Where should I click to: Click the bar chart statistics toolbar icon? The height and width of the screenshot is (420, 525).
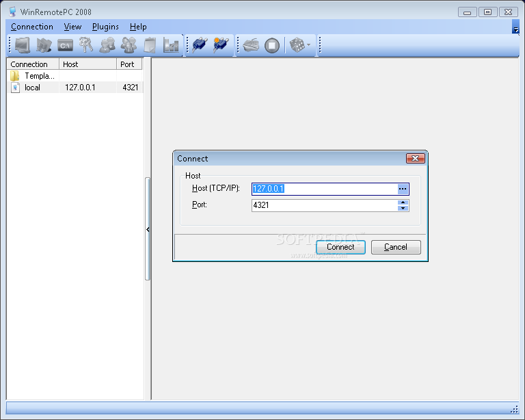point(171,45)
